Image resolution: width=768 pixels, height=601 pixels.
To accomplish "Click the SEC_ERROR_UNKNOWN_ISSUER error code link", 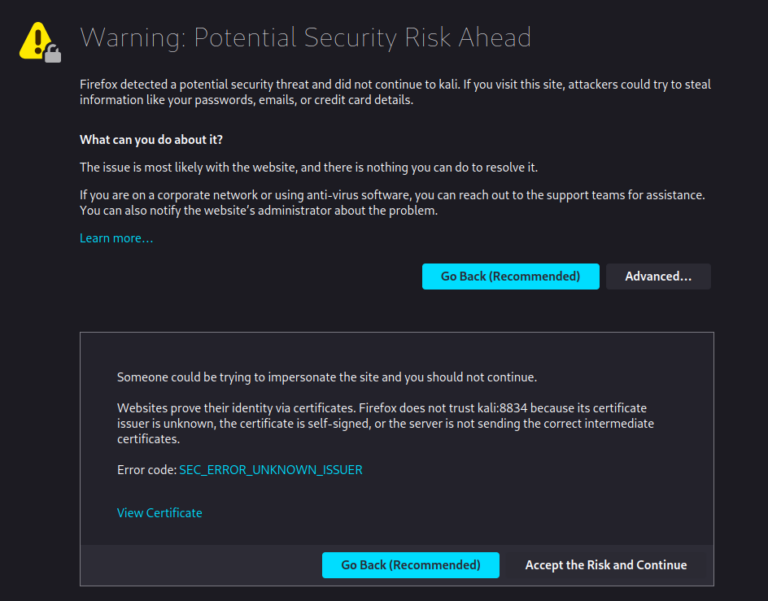I will tap(270, 469).
